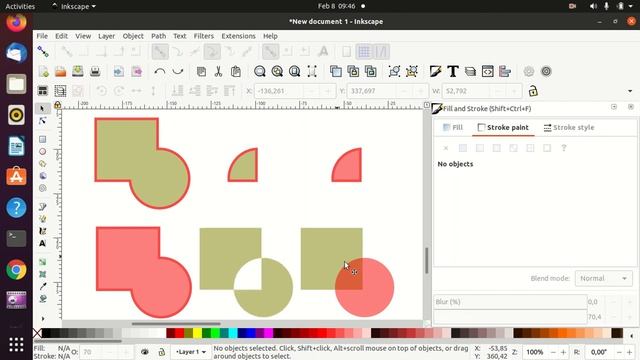Image resolution: width=640 pixels, height=360 pixels.
Task: Zoom to fit drawing
Action: point(277,71)
